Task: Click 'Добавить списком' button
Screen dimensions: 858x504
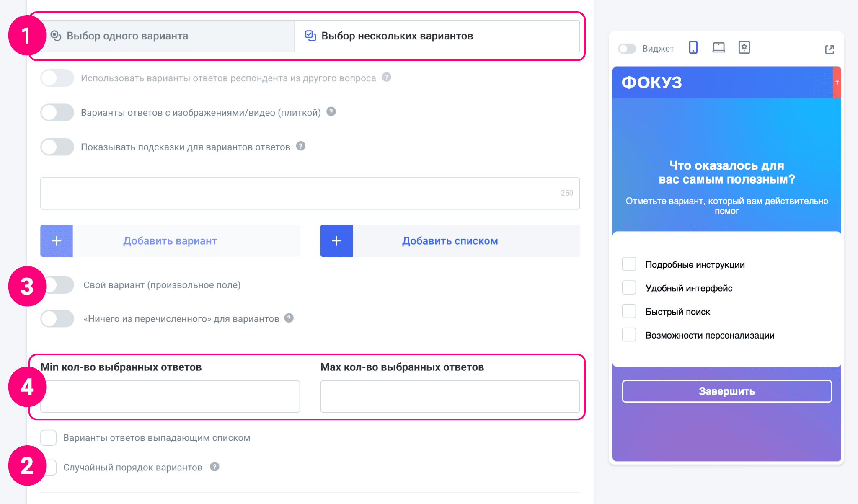Action: click(450, 241)
